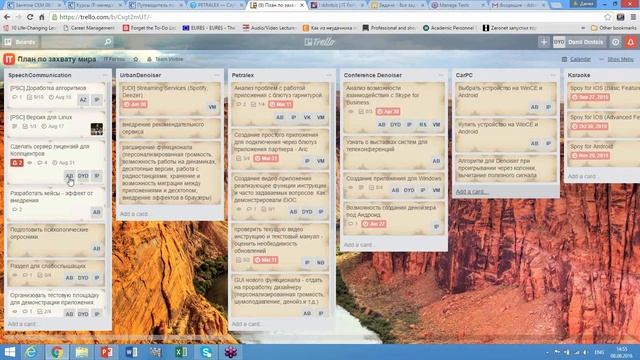This screenshot has width=640, height=360.
Task: Open the info icon in Trello header
Action: 616,42
